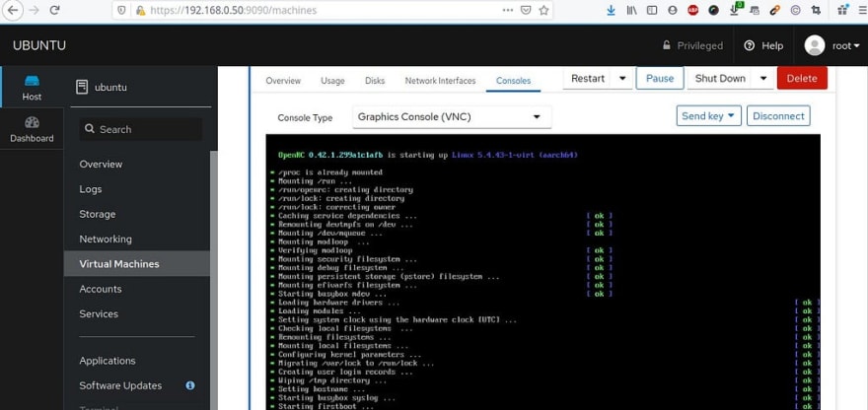Viewport: 868px width, 410px height.
Task: Select Virtual Machines in the side navigation
Action: [x=137, y=264]
